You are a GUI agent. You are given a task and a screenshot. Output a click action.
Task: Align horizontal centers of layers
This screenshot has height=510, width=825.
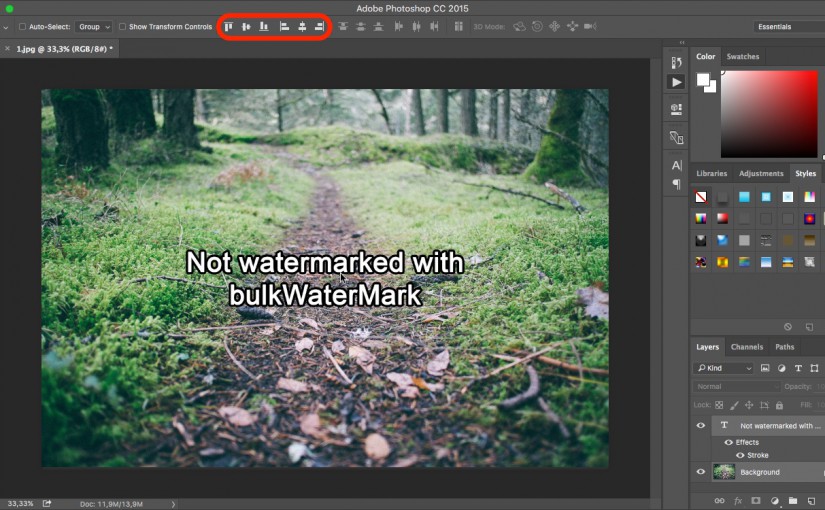[x=302, y=26]
